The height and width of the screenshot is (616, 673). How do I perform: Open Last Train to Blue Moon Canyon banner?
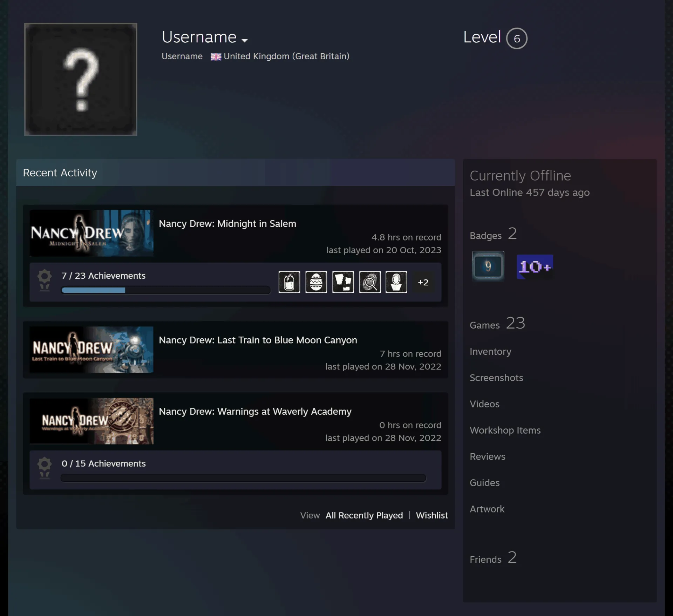pos(91,350)
